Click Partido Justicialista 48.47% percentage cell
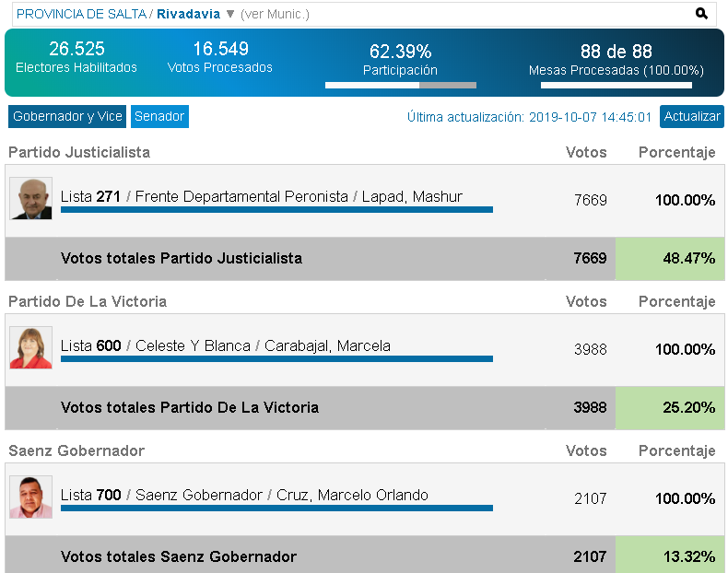The image size is (728, 573). point(670,259)
